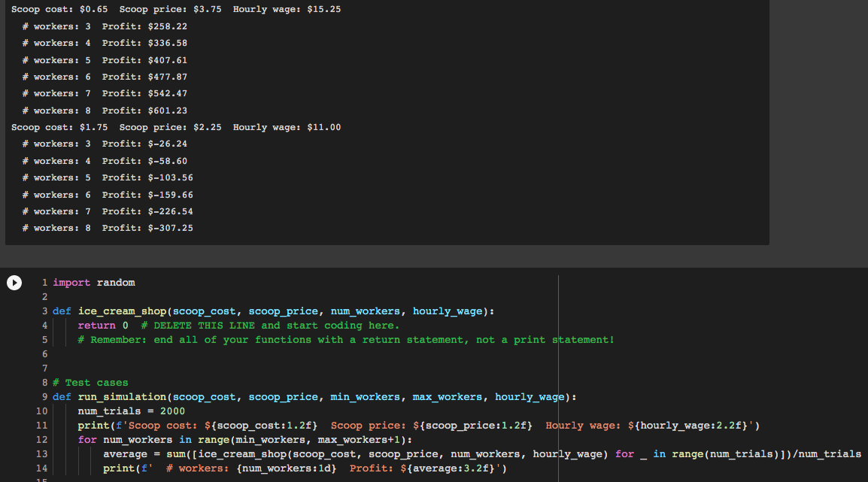The width and height of the screenshot is (868, 482).
Task: Click the '# Test cases' comment
Action: (x=90, y=383)
